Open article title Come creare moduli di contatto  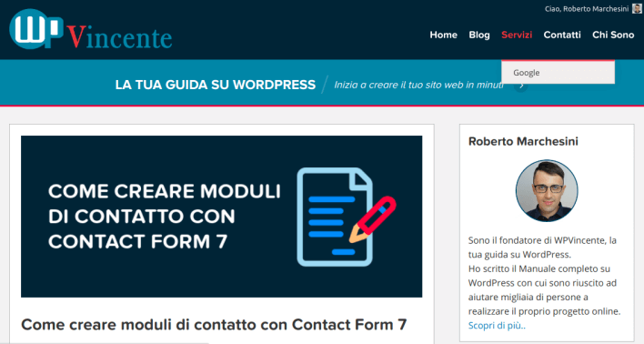click(214, 325)
